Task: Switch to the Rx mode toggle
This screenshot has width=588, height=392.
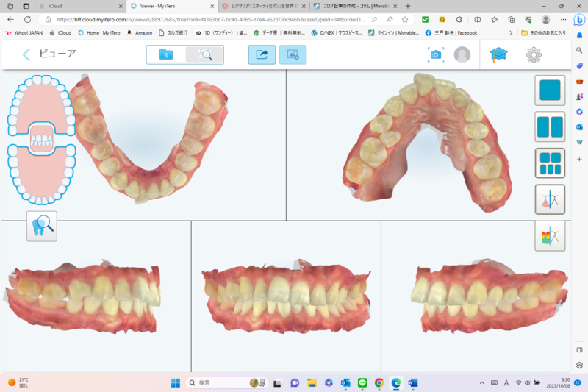Action: point(166,54)
